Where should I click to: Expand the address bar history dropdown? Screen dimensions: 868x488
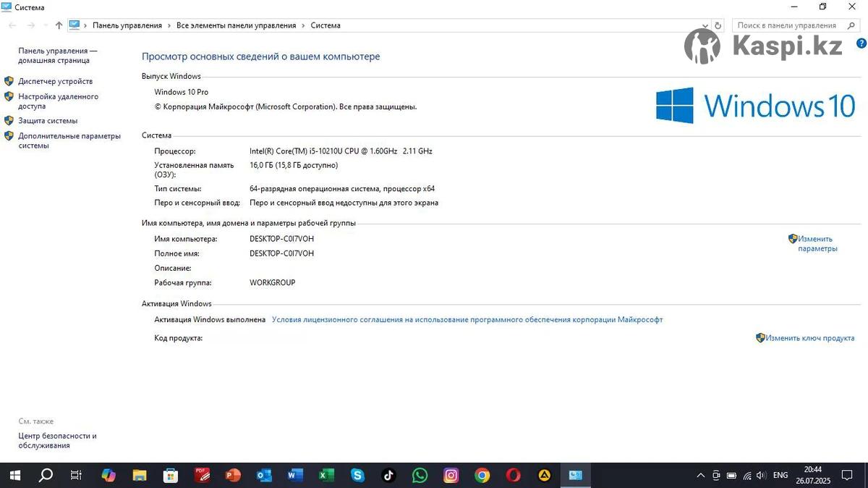tap(705, 25)
